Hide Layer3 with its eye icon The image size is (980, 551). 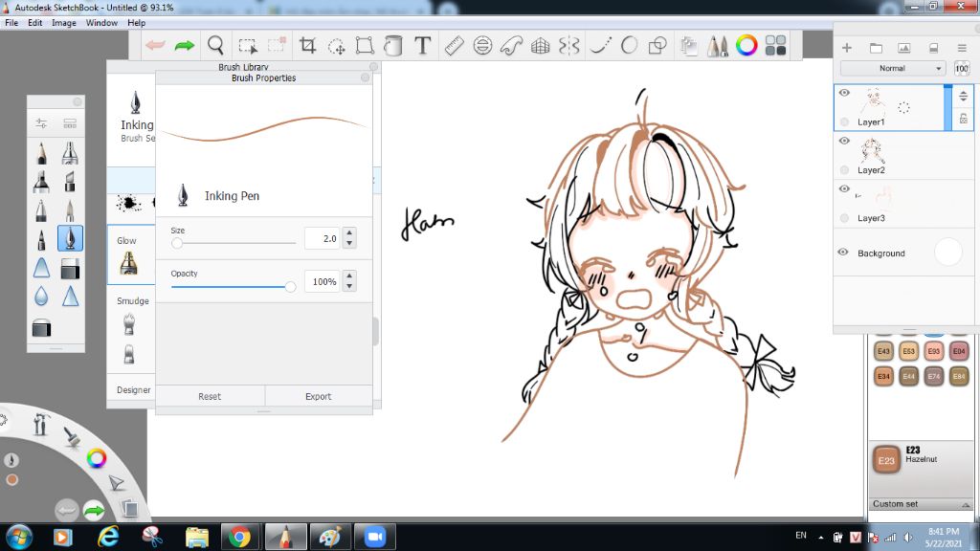844,188
